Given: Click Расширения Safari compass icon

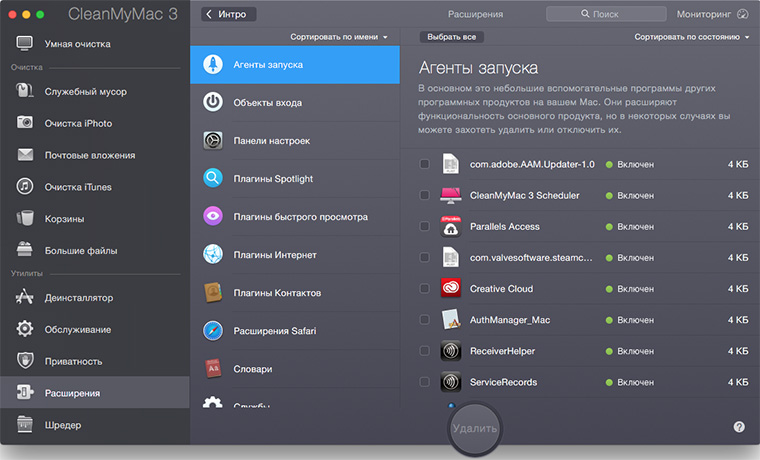Looking at the screenshot, I should click(x=213, y=331).
